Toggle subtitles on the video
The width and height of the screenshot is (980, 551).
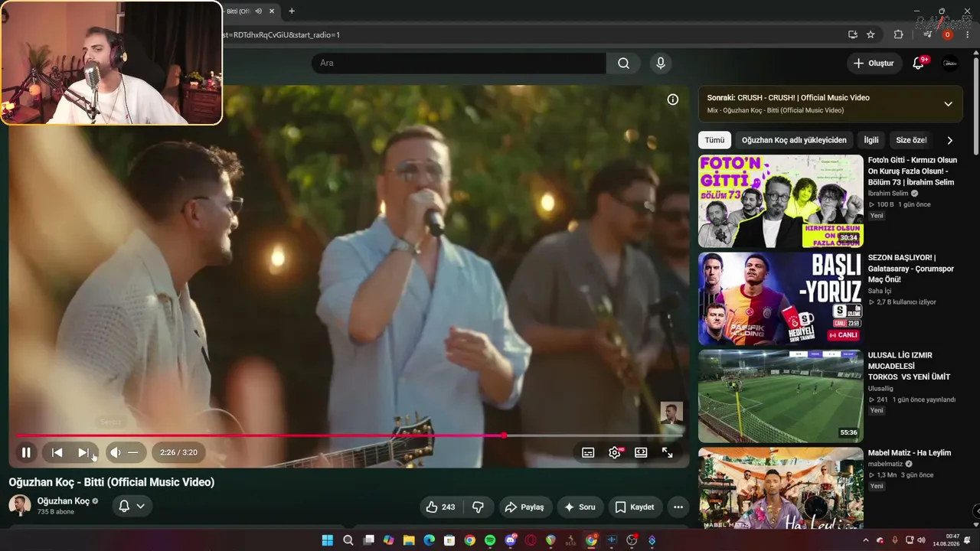point(588,452)
